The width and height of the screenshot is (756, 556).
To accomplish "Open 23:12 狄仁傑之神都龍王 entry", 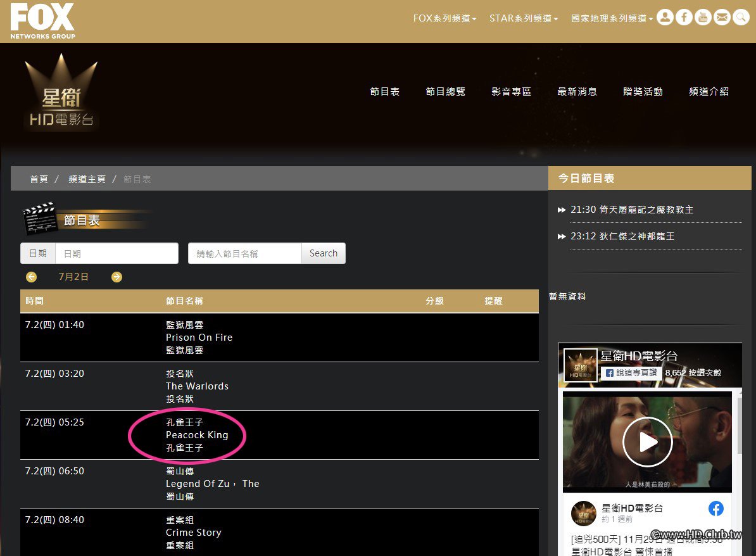I will (x=622, y=236).
